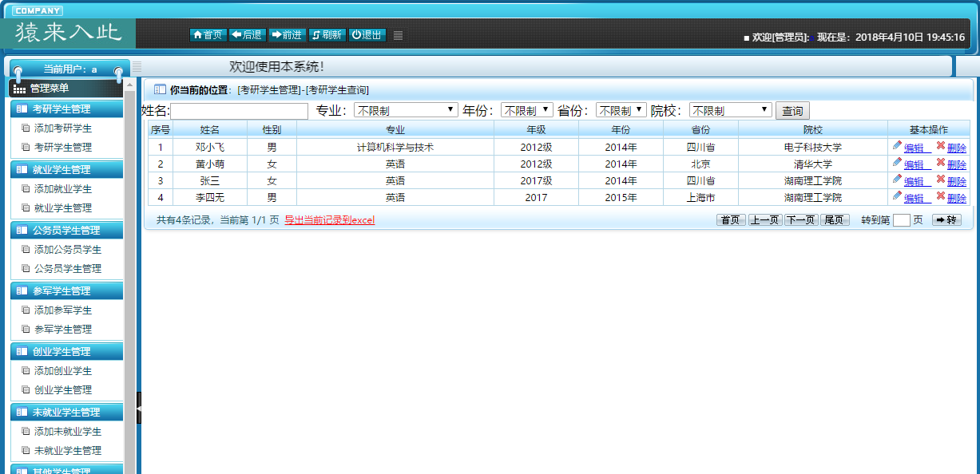This screenshot has width=980, height=474.
Task: Click the 下一页 pagination button
Action: click(x=801, y=220)
